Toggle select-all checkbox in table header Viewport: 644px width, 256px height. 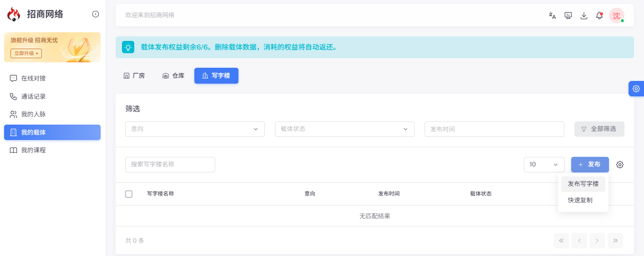click(129, 194)
